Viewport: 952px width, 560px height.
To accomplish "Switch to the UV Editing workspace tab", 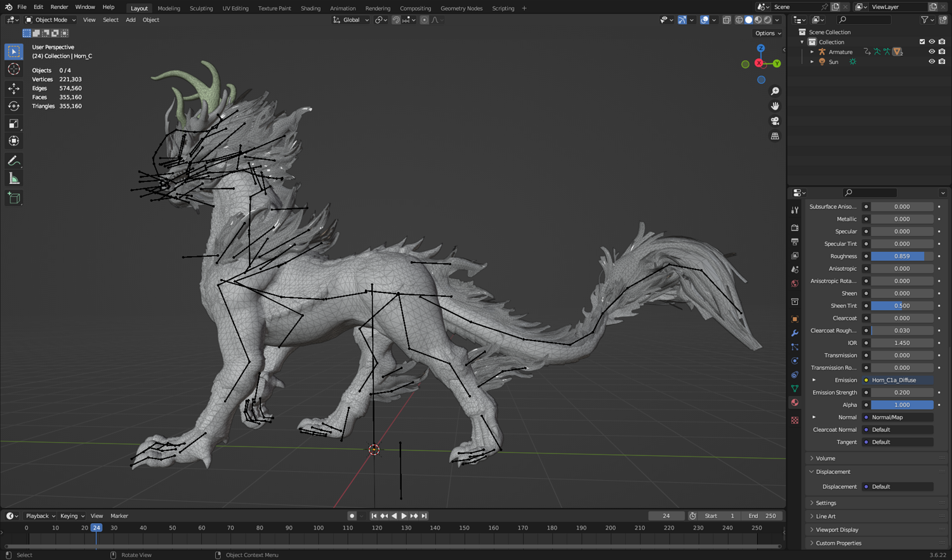I will 235,8.
